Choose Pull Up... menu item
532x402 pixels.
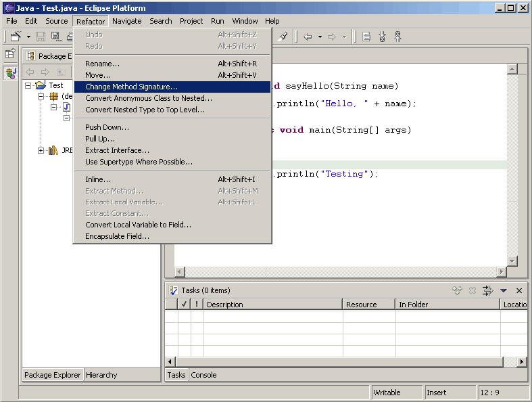pyautogui.click(x=172, y=139)
